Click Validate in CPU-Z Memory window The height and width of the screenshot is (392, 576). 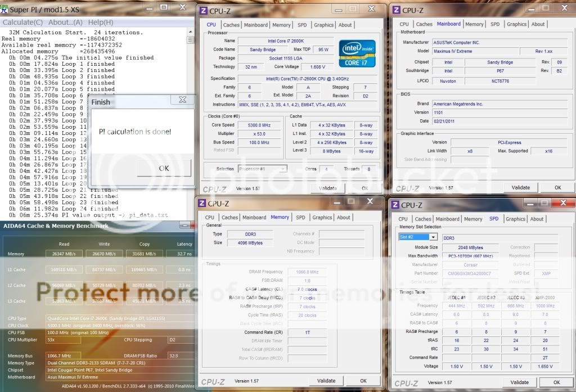pyautogui.click(x=326, y=381)
